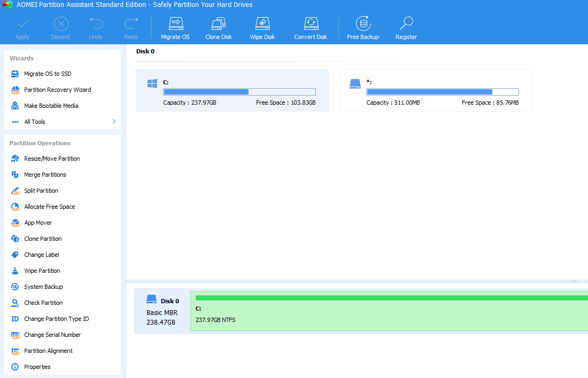
Task: Click the Change Label tag icon
Action: click(x=15, y=255)
